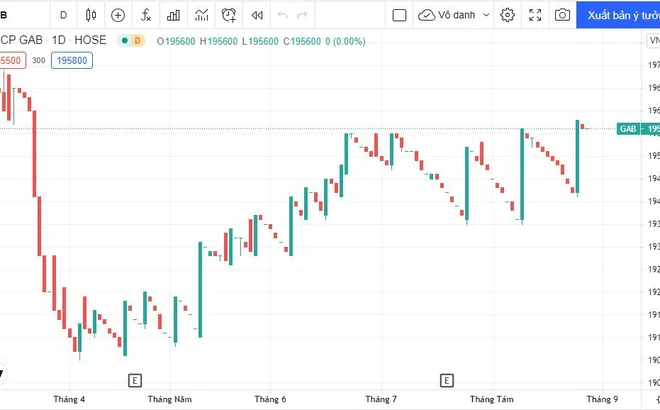Click the red sell price button
660x410 pixels.
click(13, 61)
